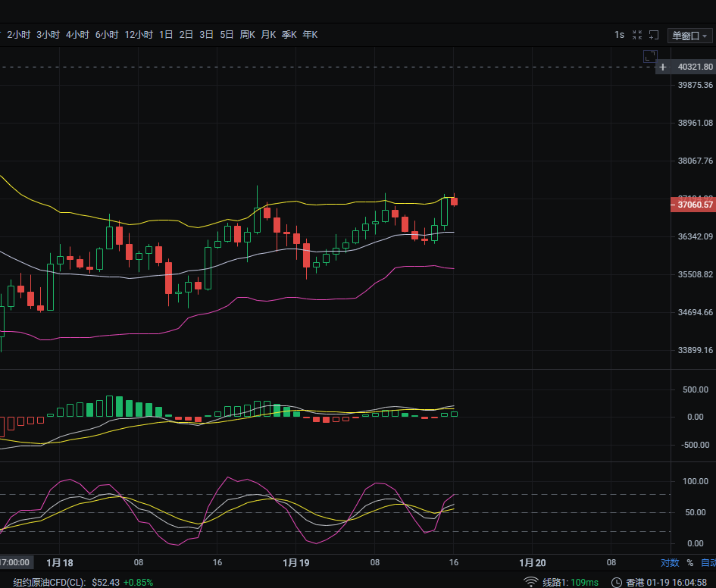This screenshot has height=588, width=716.
Task: Toggle the 对数 logarithmic scale
Action: pyautogui.click(x=669, y=563)
